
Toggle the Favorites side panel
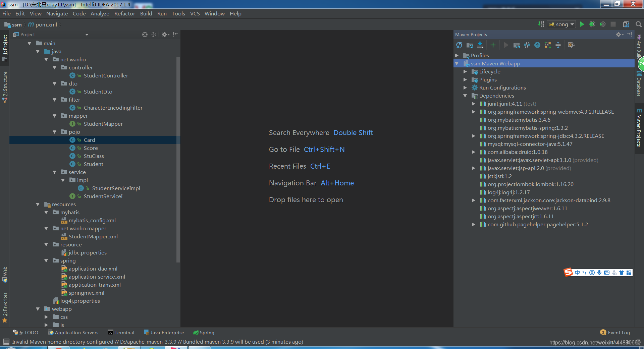(x=5, y=308)
